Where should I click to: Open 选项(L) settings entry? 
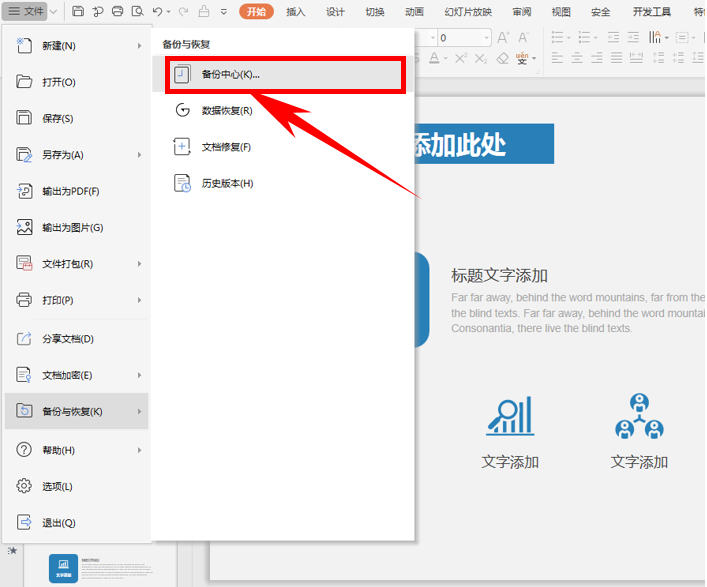pyautogui.click(x=77, y=486)
